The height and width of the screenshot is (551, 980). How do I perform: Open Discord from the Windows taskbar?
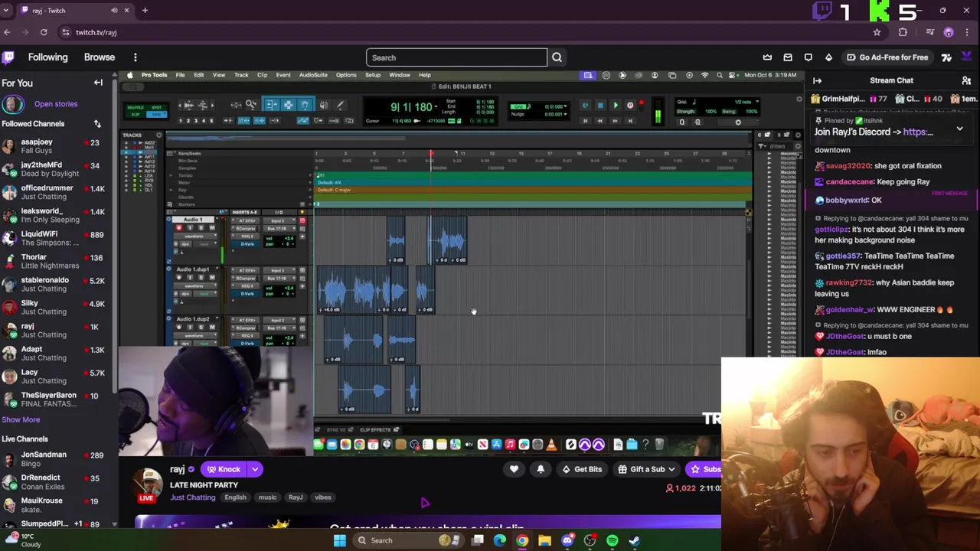(567, 540)
